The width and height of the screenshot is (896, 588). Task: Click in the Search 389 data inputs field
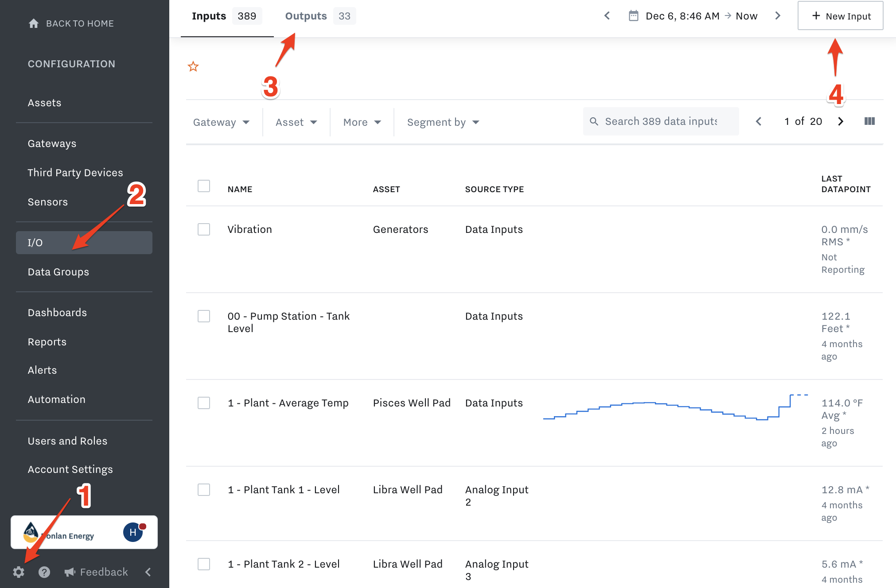click(x=661, y=121)
